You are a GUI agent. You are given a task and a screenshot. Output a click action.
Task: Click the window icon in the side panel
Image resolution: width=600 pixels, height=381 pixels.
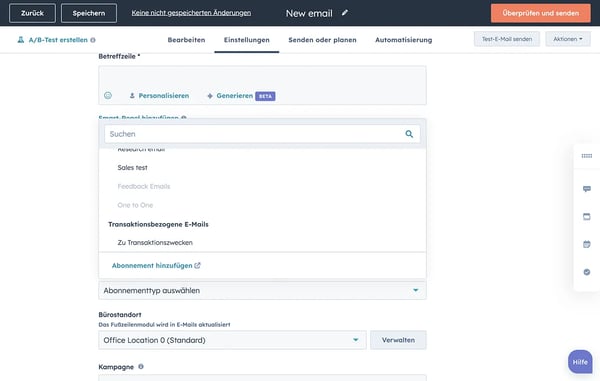[587, 217]
